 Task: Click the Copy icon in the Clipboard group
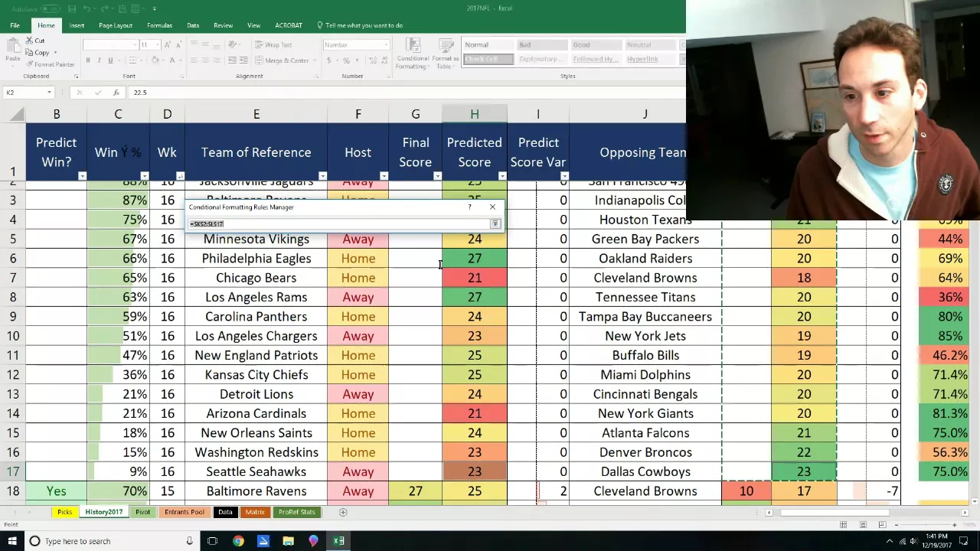pyautogui.click(x=30, y=53)
